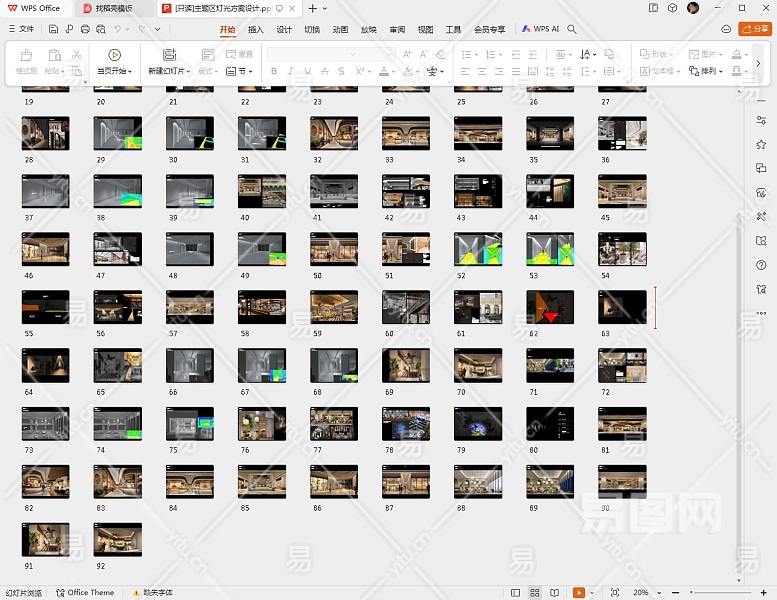Open new tab with the plus button
The image size is (777, 600).
point(312,8)
